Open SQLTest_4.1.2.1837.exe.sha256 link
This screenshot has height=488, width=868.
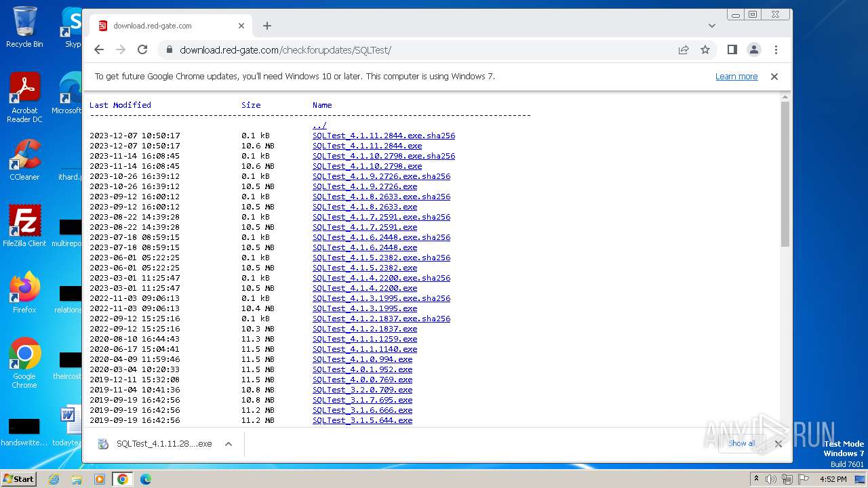point(381,319)
